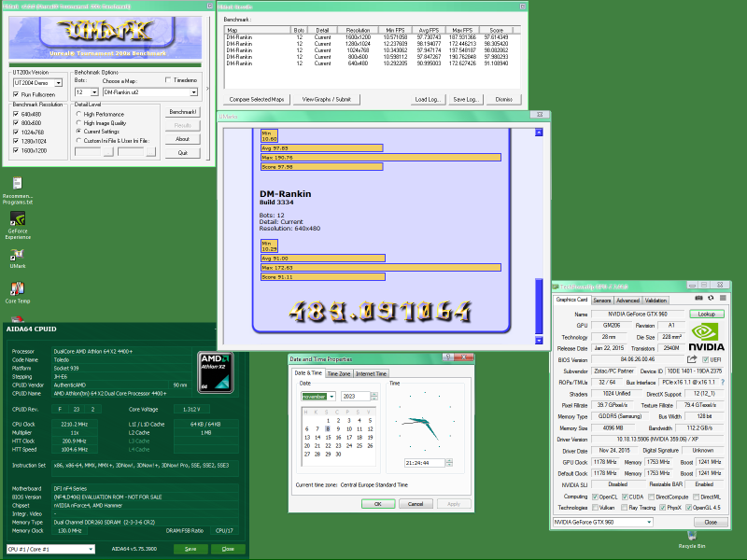
Task: Open the Choose a Map dropdown
Action: coord(193,92)
